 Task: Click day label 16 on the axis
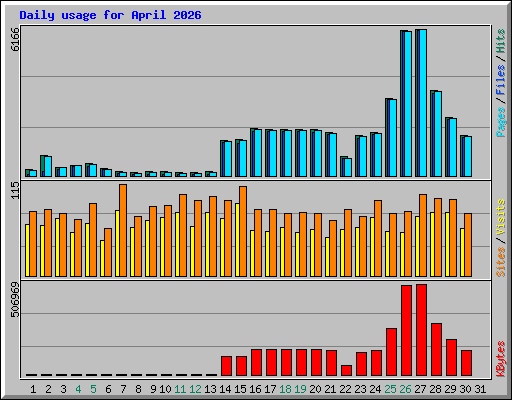(x=255, y=389)
